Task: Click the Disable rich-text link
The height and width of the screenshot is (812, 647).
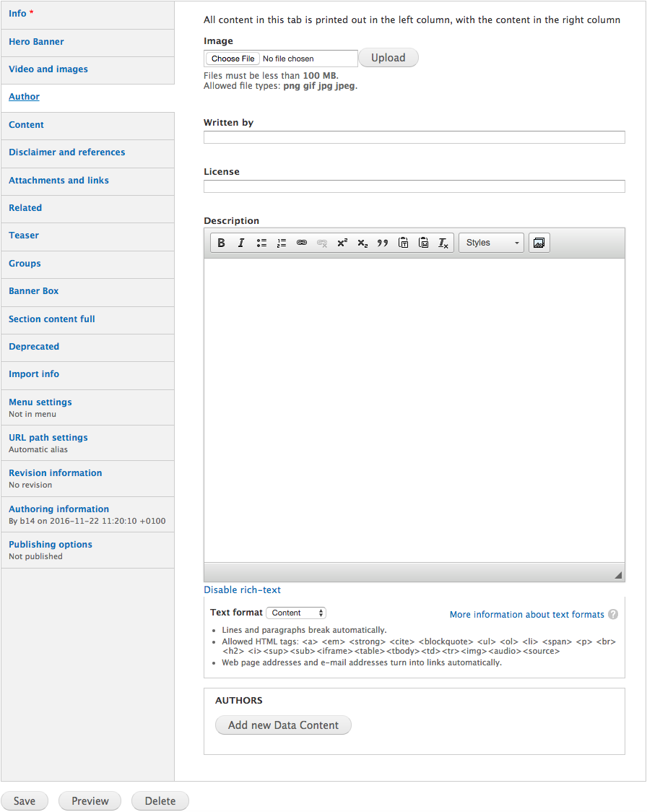Action: pos(242,590)
